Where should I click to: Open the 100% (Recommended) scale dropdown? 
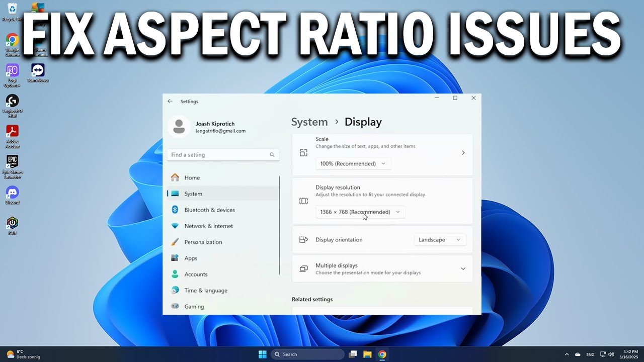(353, 163)
